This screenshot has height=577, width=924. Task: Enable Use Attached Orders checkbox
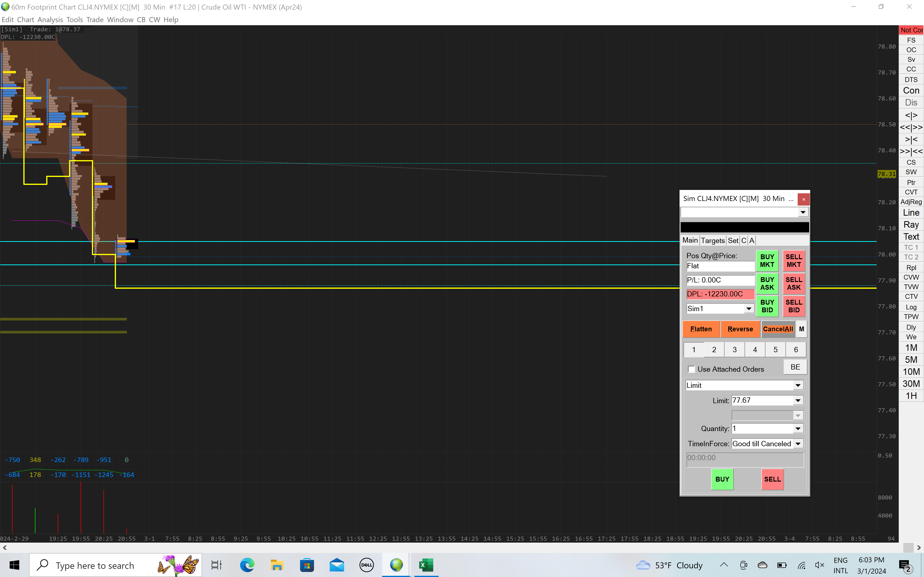click(691, 369)
